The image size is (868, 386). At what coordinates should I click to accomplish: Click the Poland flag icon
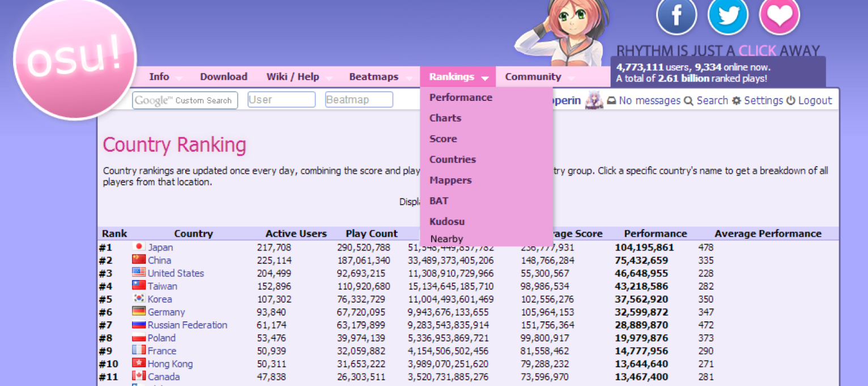point(139,338)
